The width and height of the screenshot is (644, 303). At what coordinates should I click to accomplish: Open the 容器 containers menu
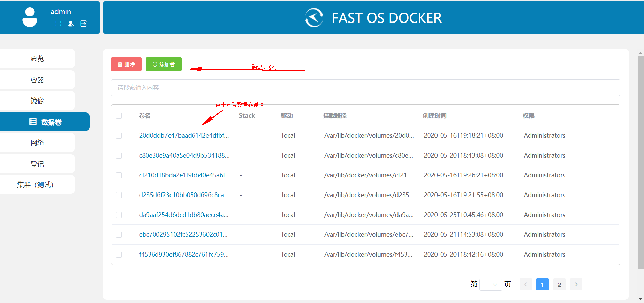coord(37,80)
